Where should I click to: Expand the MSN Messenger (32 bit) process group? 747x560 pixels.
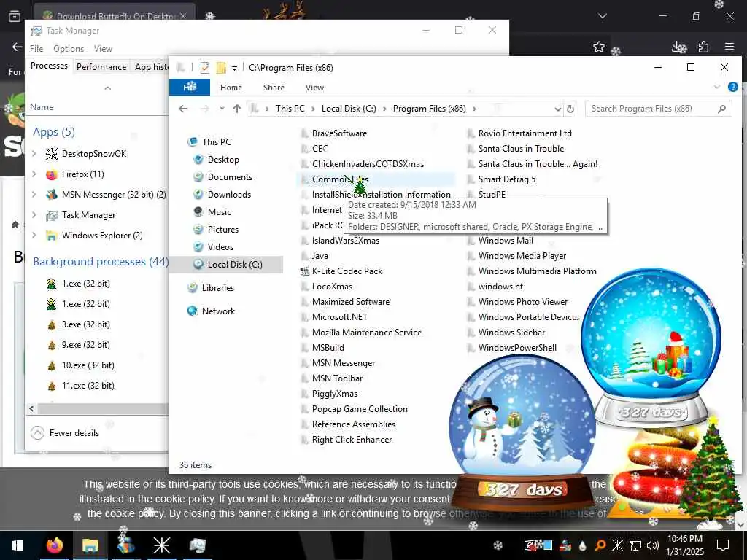point(34,195)
